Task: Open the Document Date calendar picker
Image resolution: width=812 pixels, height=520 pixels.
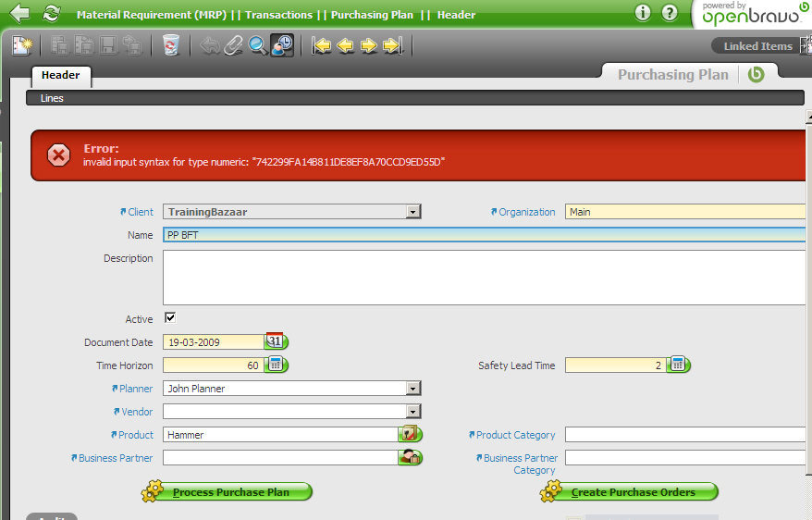Action: (x=275, y=341)
